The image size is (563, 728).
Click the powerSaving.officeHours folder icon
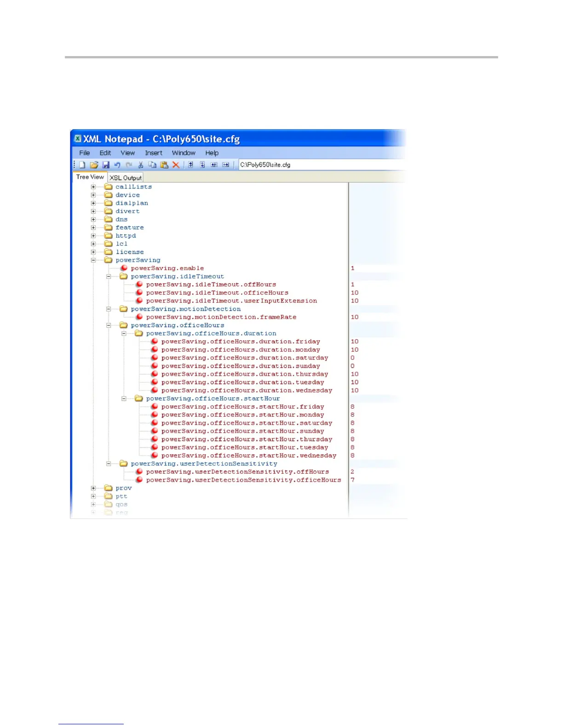coord(124,325)
